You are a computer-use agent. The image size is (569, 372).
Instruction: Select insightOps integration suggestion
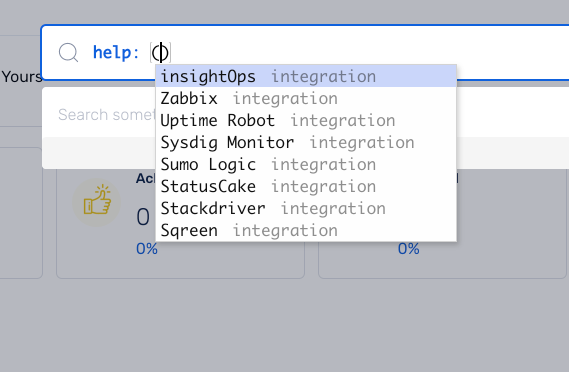coord(306,76)
